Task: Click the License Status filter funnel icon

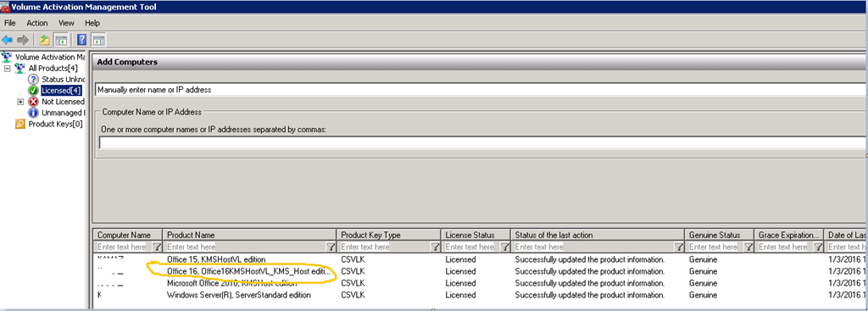Action: click(505, 247)
